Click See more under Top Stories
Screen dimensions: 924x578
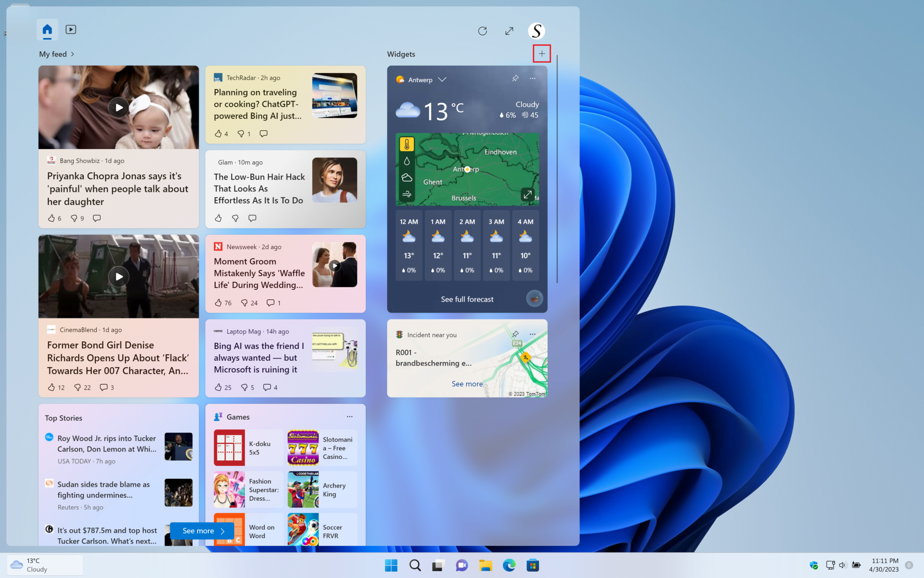click(x=201, y=531)
